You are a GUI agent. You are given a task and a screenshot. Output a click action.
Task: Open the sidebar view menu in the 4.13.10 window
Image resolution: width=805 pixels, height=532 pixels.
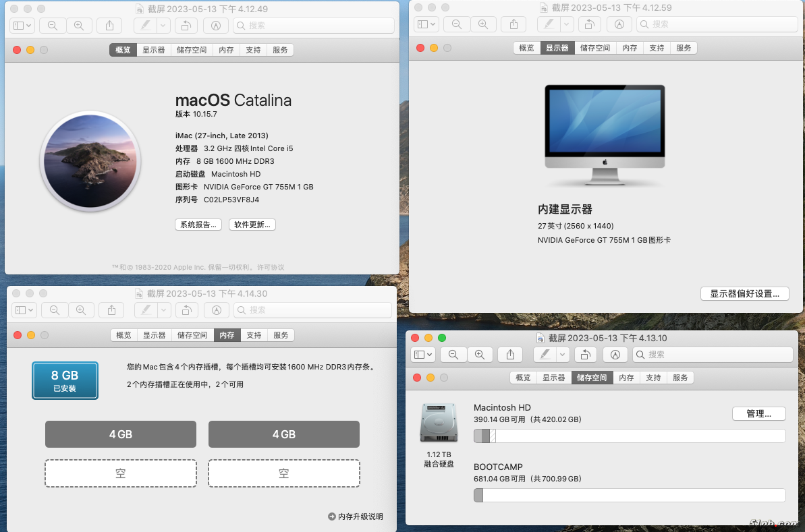coord(423,355)
